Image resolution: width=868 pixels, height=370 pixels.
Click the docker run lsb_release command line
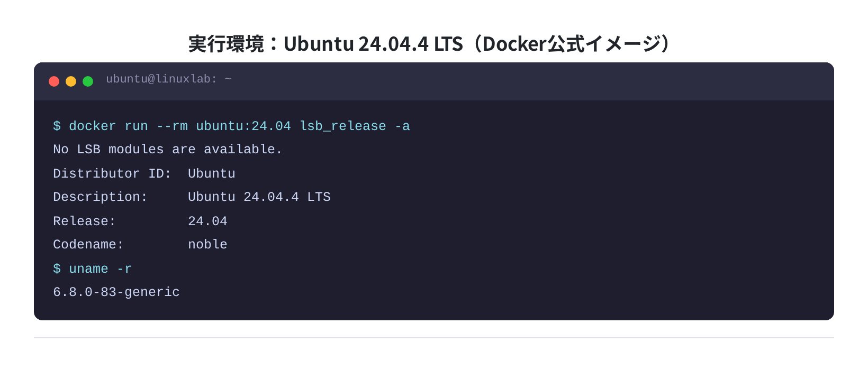231,126
